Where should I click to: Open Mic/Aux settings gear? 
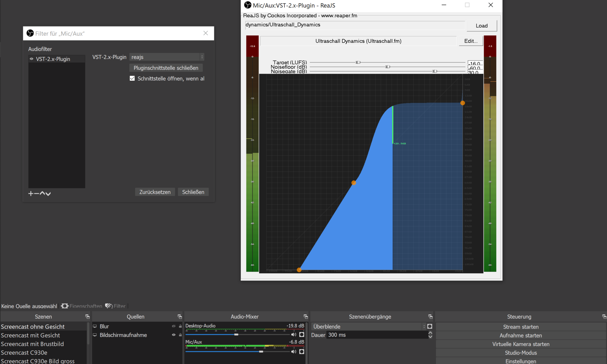click(x=302, y=352)
